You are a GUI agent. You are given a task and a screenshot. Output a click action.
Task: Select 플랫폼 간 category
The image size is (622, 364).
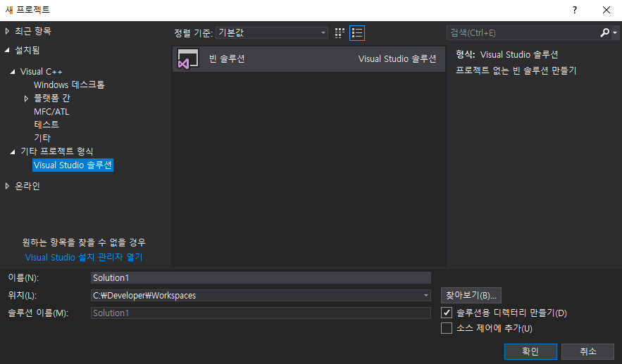(x=52, y=98)
